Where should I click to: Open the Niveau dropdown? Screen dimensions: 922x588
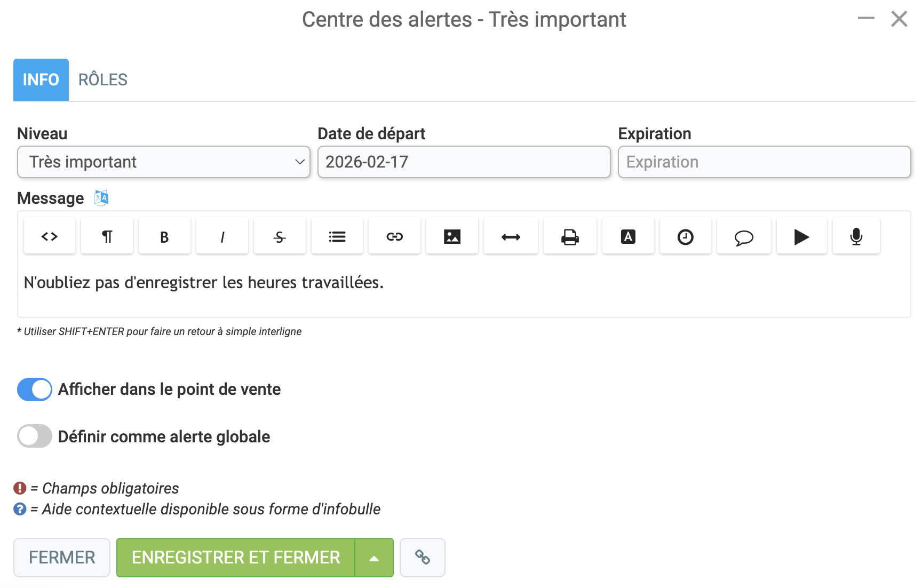(x=164, y=162)
